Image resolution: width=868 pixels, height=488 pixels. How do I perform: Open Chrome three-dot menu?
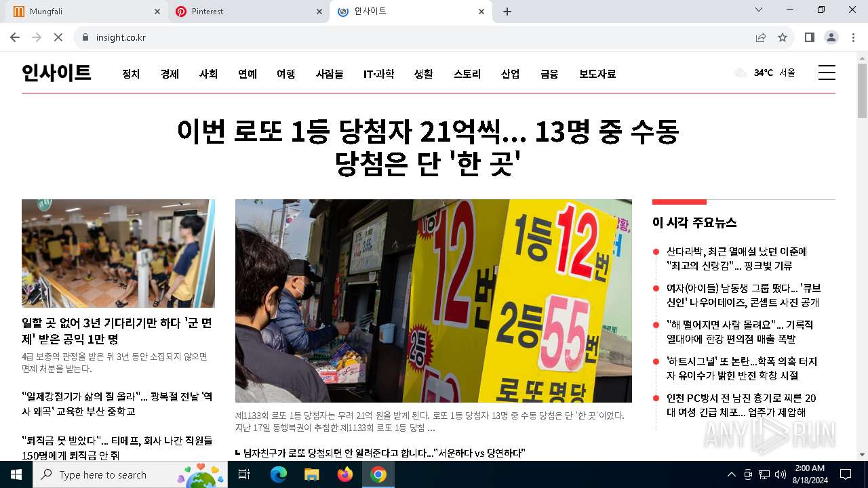tap(853, 37)
